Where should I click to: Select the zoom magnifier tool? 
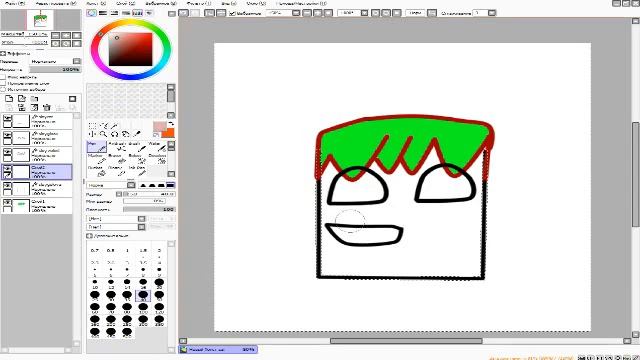click(x=104, y=134)
